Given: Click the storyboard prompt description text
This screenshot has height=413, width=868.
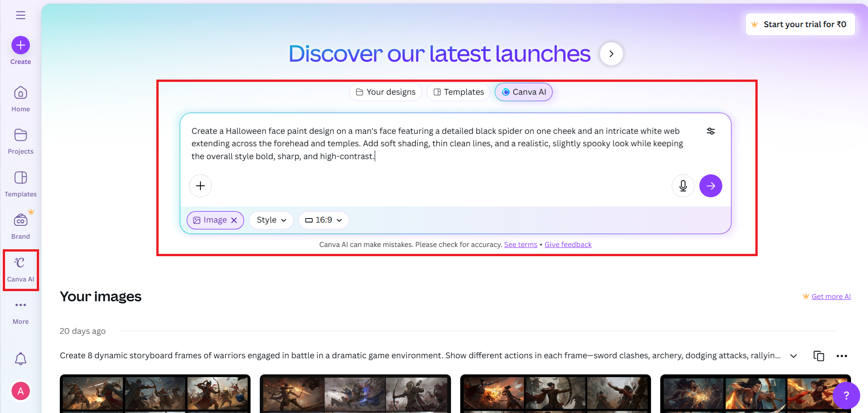Looking at the screenshot, I should pos(420,356).
